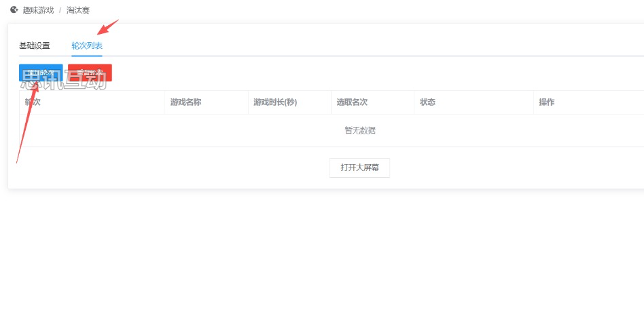Screen dimensions: 644x310
Task: Click the blue underline beneath 轮次列表 tab
Action: (87, 55)
